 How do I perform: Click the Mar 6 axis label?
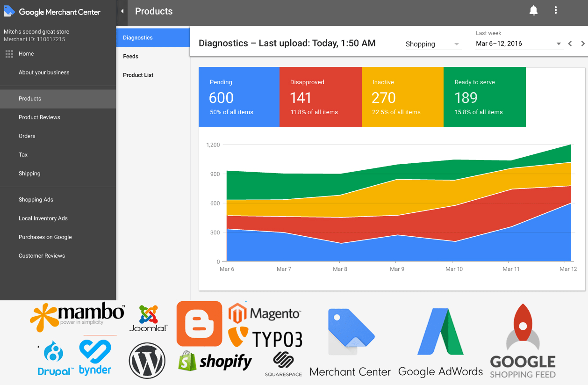pyautogui.click(x=227, y=269)
